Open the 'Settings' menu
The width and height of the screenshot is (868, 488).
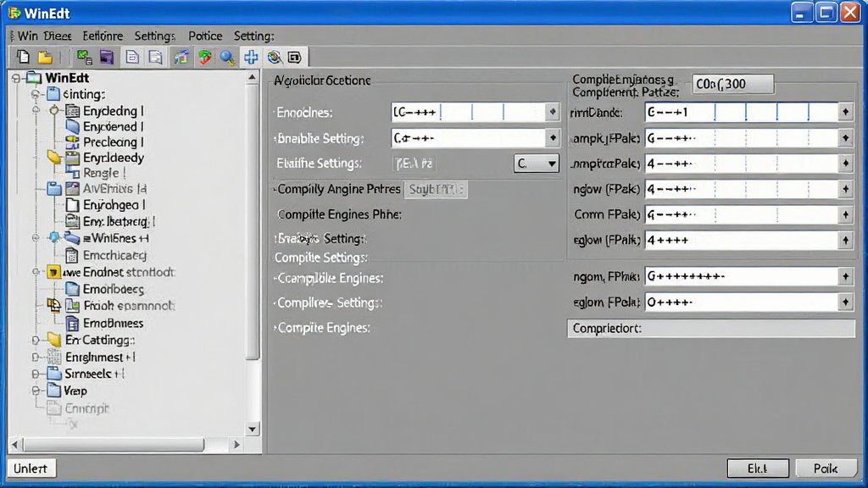pyautogui.click(x=154, y=36)
